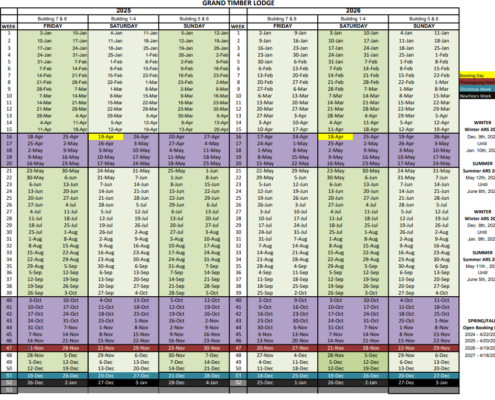The width and height of the screenshot is (495, 400).
Task: Select the 2025 year header cell
Action: [123, 11]
